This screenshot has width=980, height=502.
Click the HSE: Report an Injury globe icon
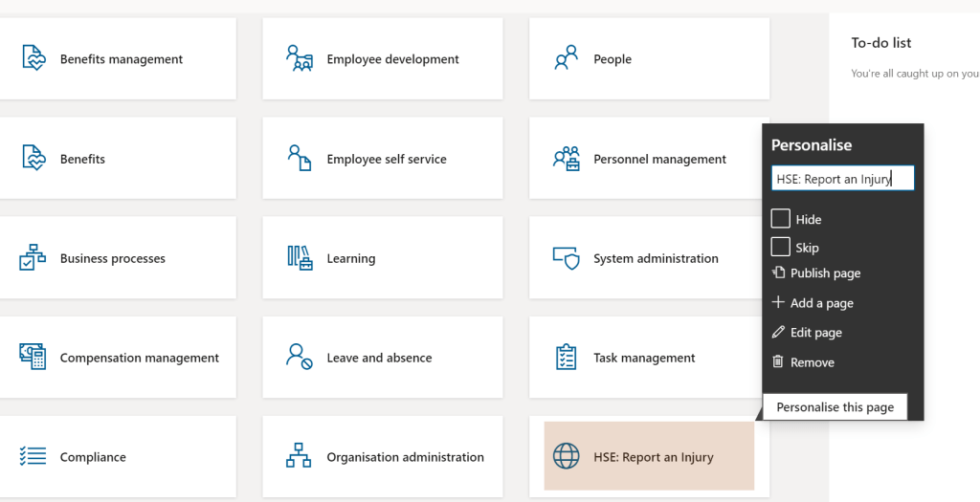coord(567,457)
